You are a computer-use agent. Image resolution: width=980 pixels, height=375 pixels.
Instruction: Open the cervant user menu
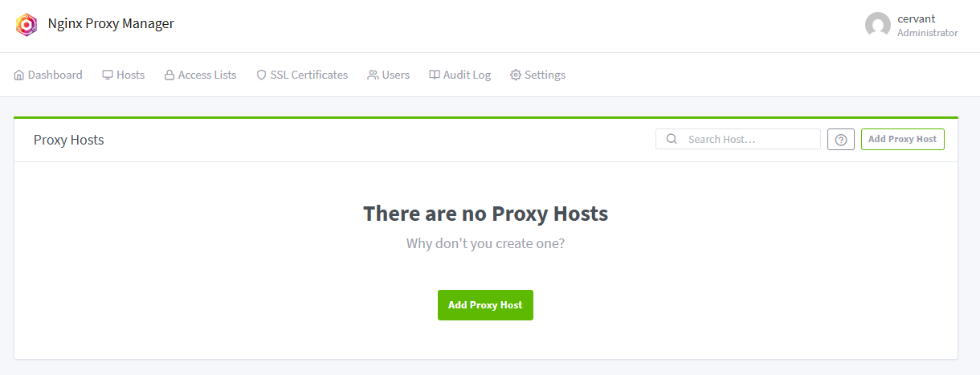click(x=916, y=18)
